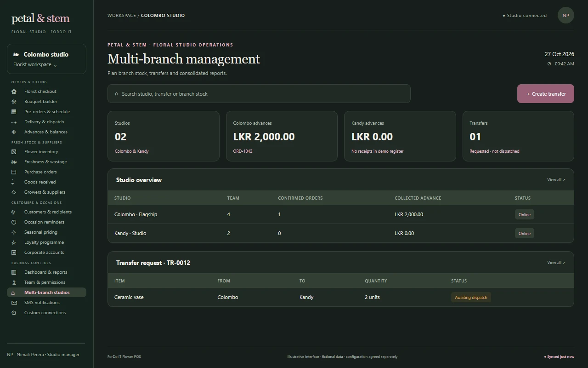Open the NP user avatar
Screen dimensions: 588x368
[x=565, y=15]
